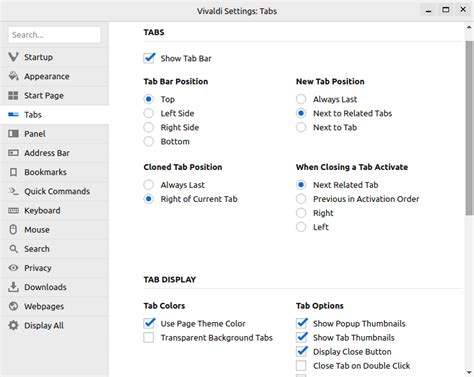The height and width of the screenshot is (377, 474).
Task: Choose Always Last for new tab position
Action: click(x=301, y=99)
